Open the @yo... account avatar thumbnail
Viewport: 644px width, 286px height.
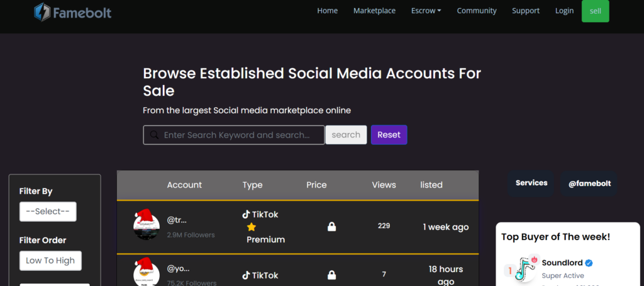[146, 272]
